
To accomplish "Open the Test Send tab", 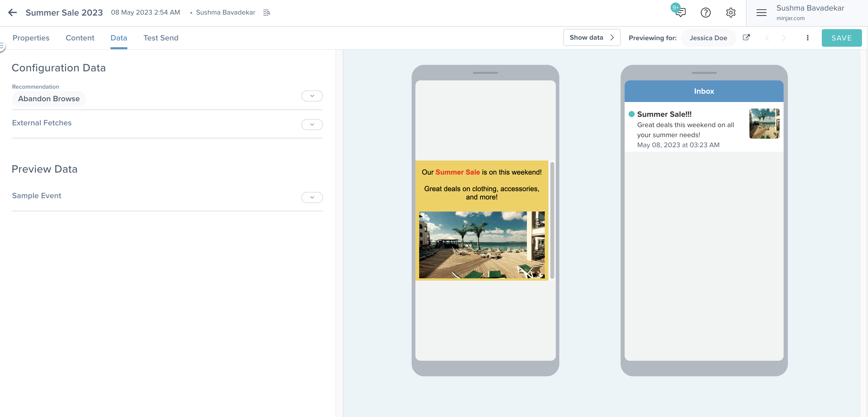I will point(161,38).
